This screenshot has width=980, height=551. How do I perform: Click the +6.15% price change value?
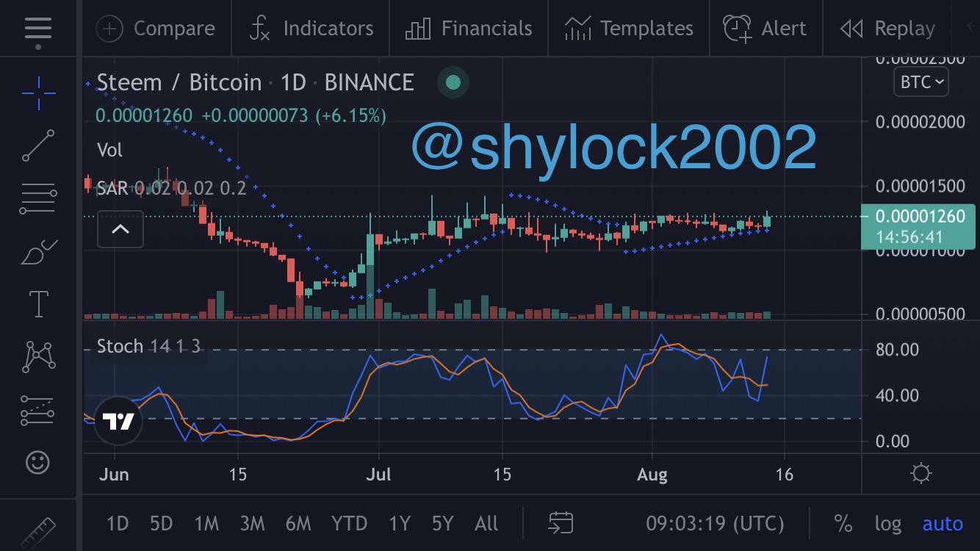pos(351,115)
